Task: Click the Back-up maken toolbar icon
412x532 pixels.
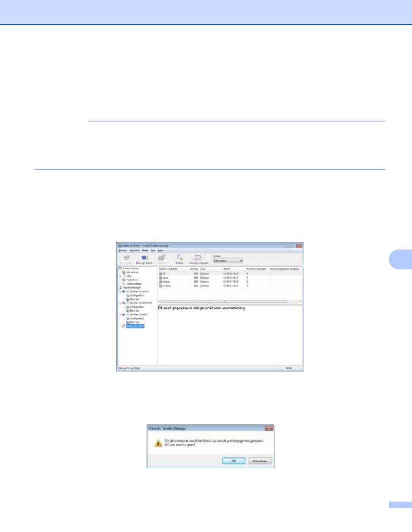Action: pos(144,257)
